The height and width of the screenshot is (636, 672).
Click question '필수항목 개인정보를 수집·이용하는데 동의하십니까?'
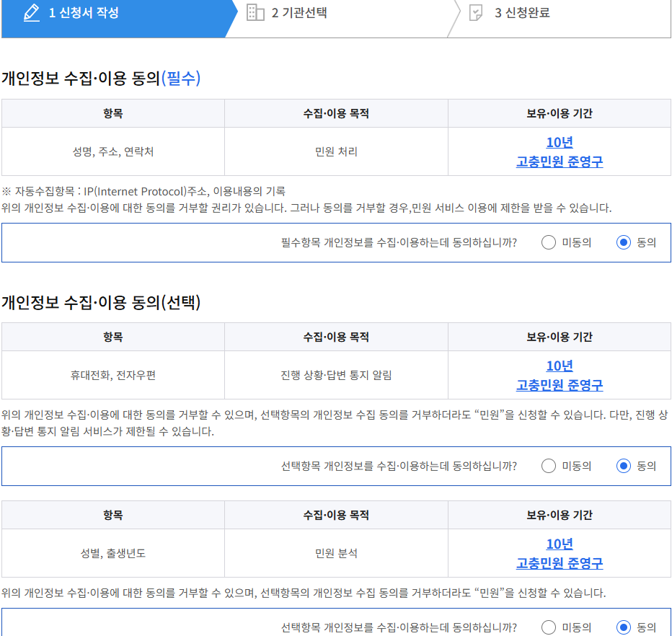point(399,242)
